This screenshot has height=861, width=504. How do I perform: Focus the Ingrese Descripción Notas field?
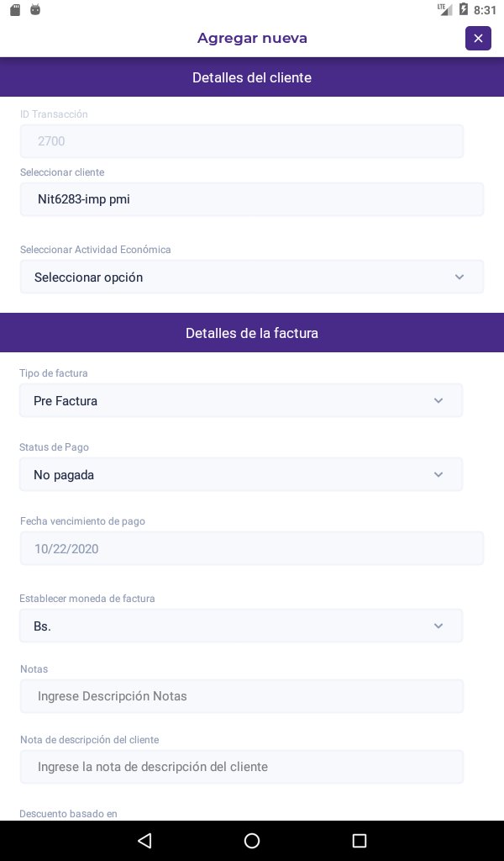click(x=242, y=696)
